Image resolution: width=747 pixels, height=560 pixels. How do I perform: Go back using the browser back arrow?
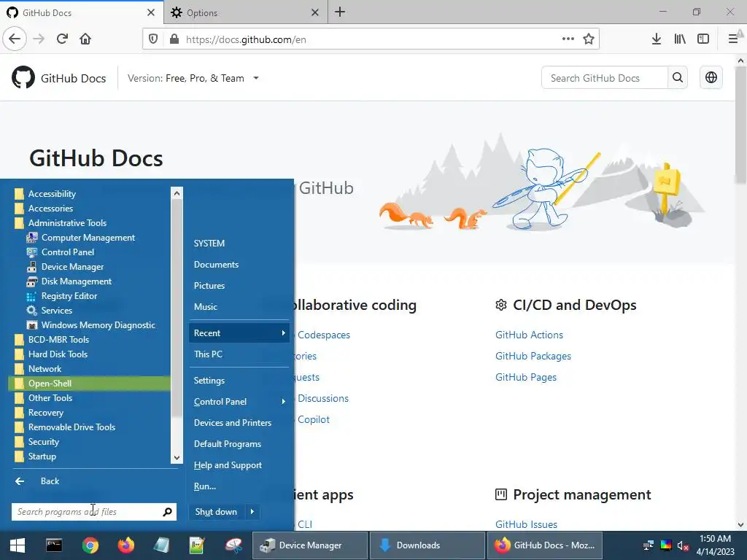[x=15, y=39]
